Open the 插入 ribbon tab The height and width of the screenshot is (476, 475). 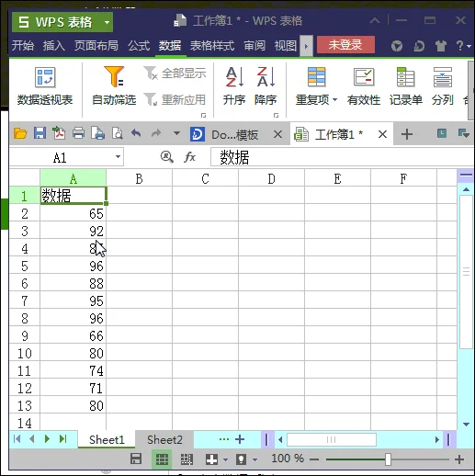(x=54, y=46)
